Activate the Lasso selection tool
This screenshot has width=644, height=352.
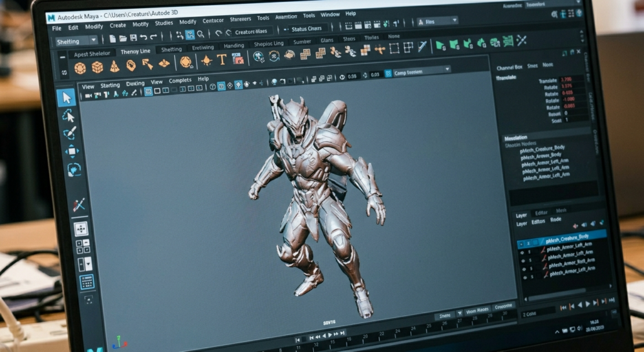tap(69, 115)
